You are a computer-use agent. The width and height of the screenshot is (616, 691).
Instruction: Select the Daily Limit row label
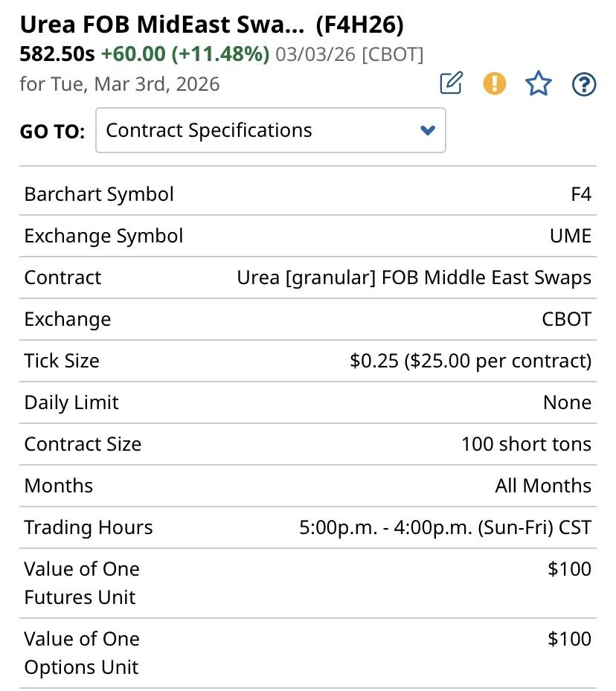pos(71,402)
